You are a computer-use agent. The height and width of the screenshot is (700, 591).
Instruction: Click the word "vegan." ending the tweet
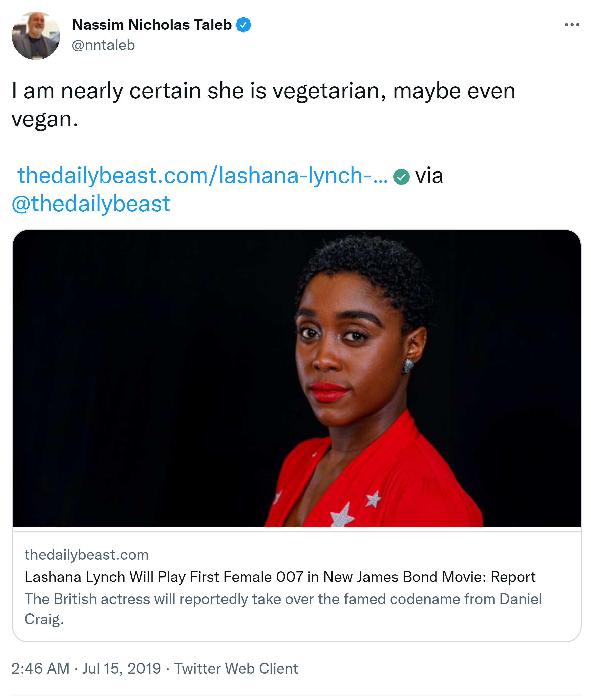[x=45, y=119]
